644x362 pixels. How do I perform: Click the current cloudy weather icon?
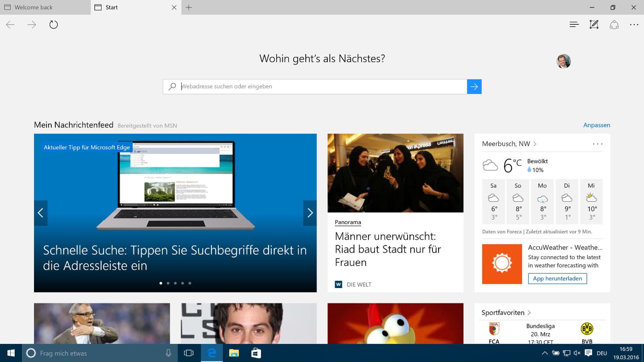pos(490,165)
